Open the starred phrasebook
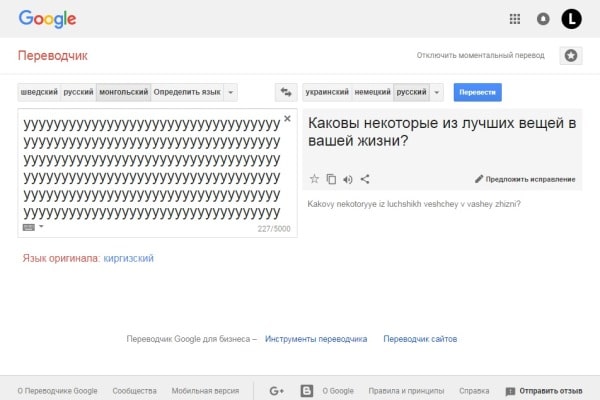The image size is (600, 400). pos(571,56)
